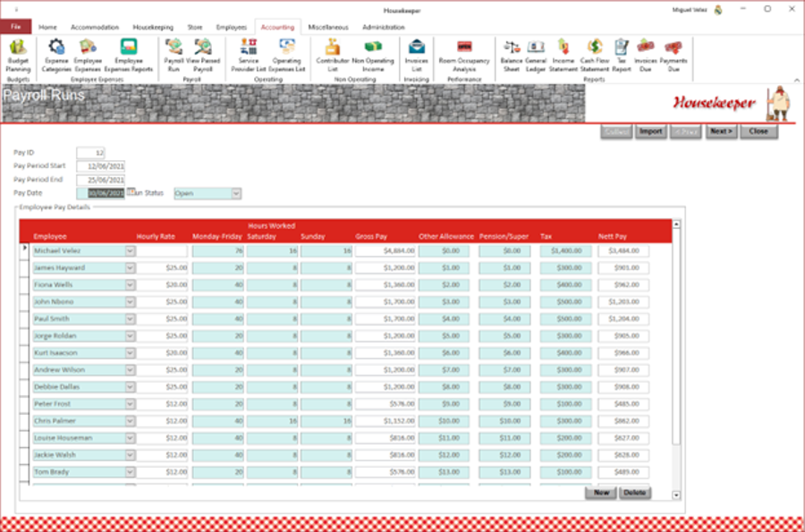Click the Import button

650,131
